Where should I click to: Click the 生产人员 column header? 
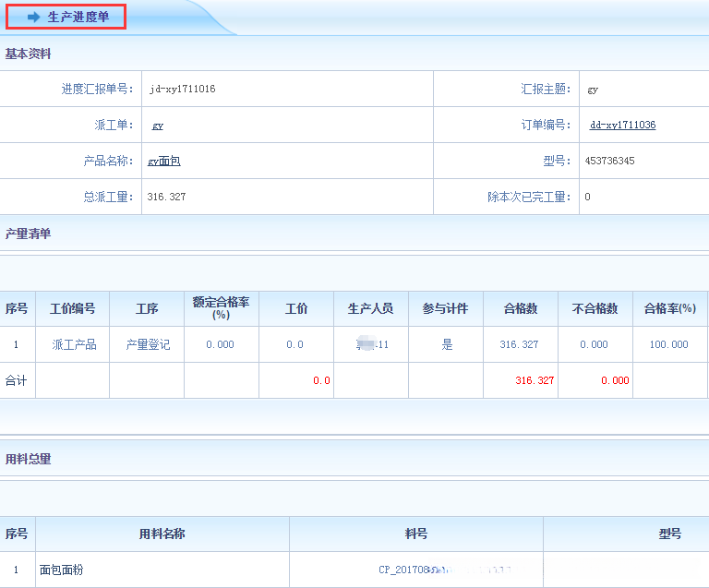point(371,308)
